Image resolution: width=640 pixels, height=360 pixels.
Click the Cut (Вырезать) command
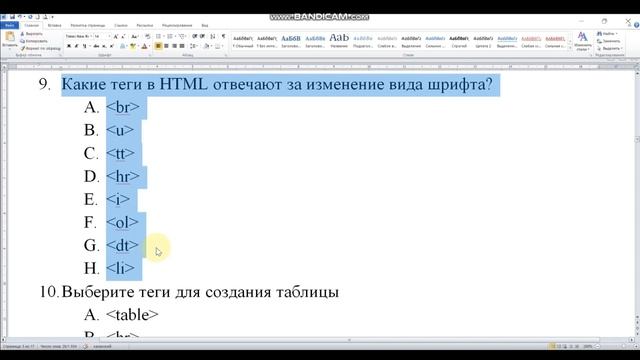[31, 34]
